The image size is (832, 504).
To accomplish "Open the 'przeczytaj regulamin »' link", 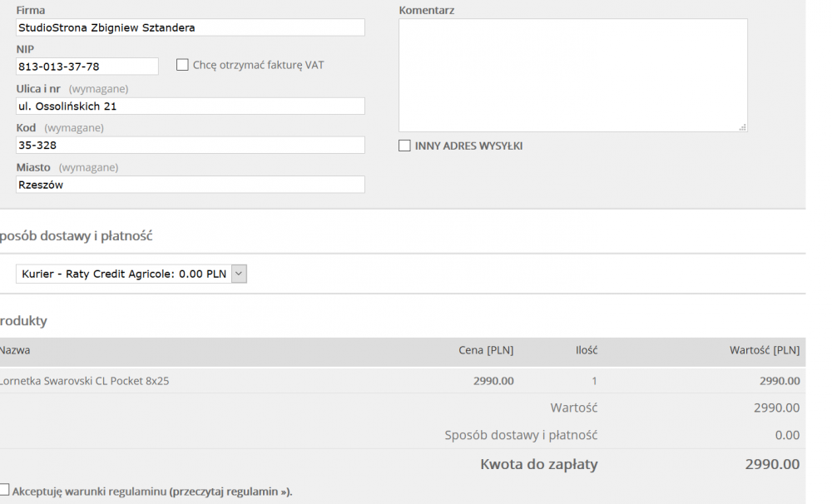I will (230, 492).
